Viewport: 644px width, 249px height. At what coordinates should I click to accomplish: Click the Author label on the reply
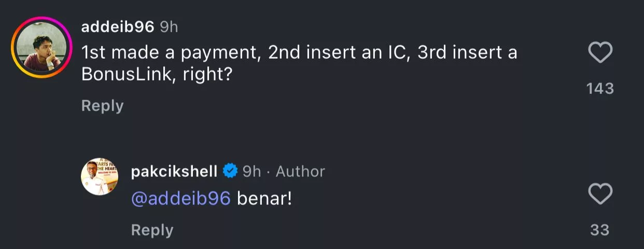(x=300, y=171)
